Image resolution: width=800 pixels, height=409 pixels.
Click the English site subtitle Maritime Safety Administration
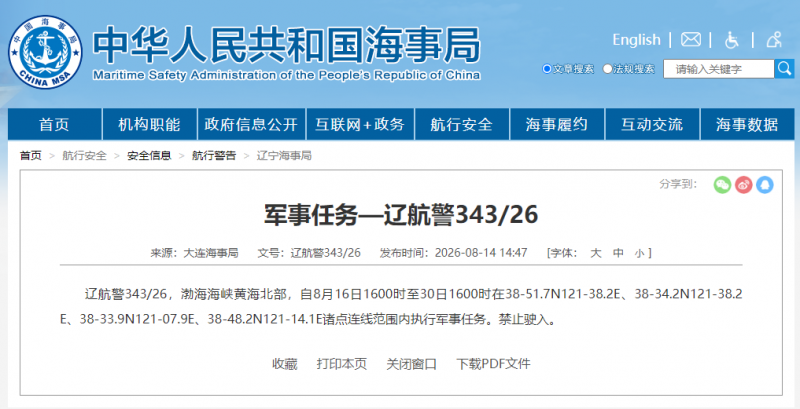(286, 75)
